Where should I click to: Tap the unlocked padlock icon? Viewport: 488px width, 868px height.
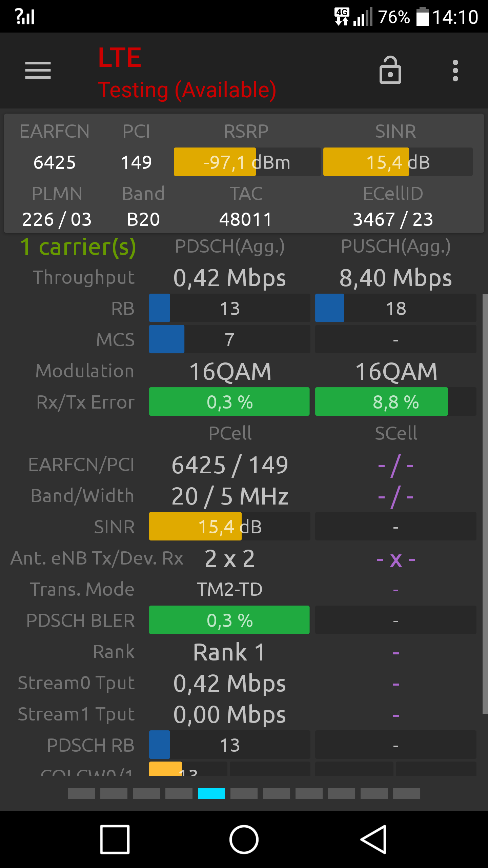(390, 70)
